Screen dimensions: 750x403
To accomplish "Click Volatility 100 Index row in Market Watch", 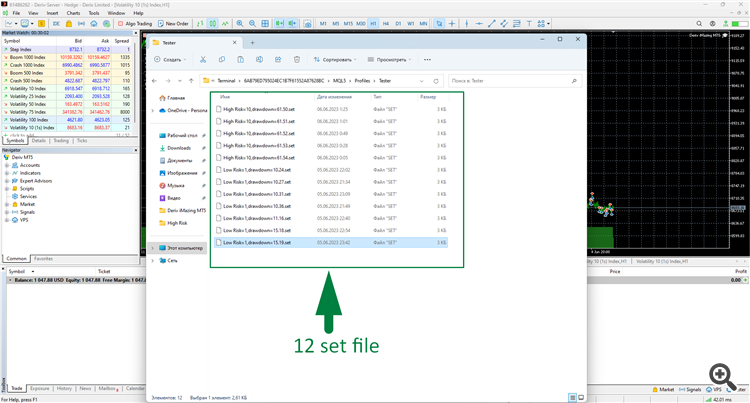I will 67,120.
